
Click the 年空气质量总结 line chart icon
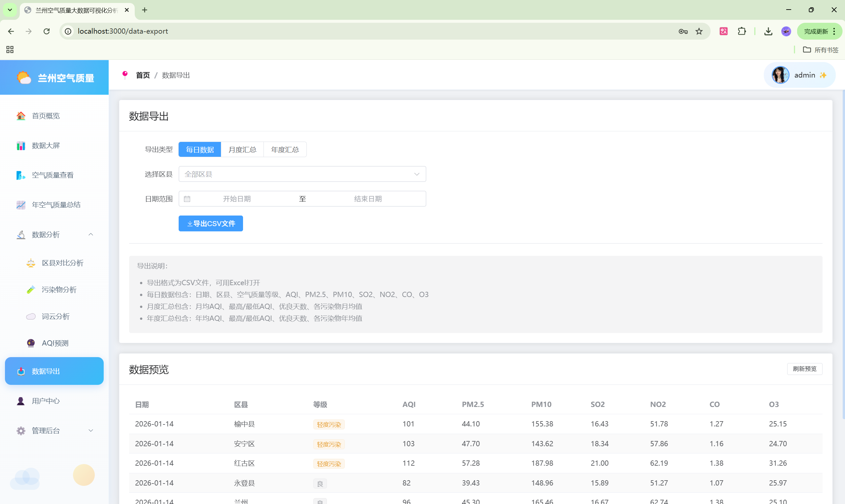pyautogui.click(x=21, y=205)
